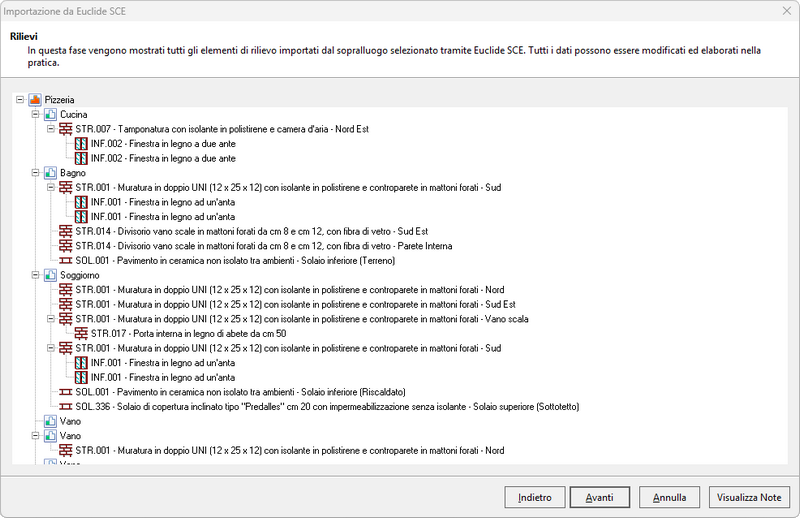Image resolution: width=800 pixels, height=518 pixels.
Task: Click the SOL.336 Solaio di copertura icon
Action: [66, 407]
